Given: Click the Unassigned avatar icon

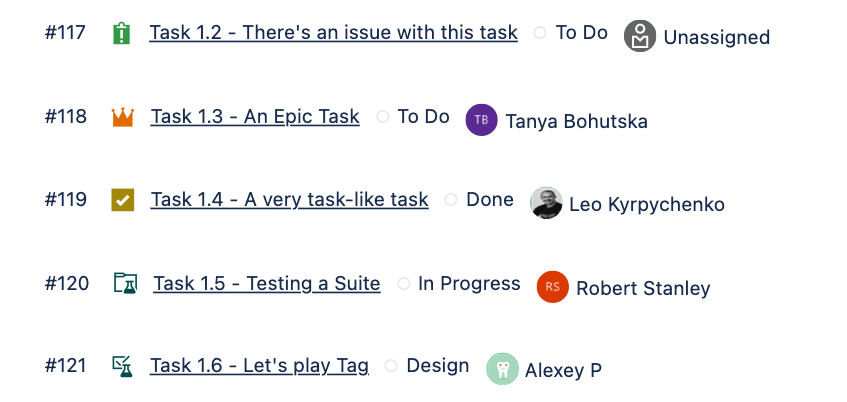Looking at the screenshot, I should point(640,37).
